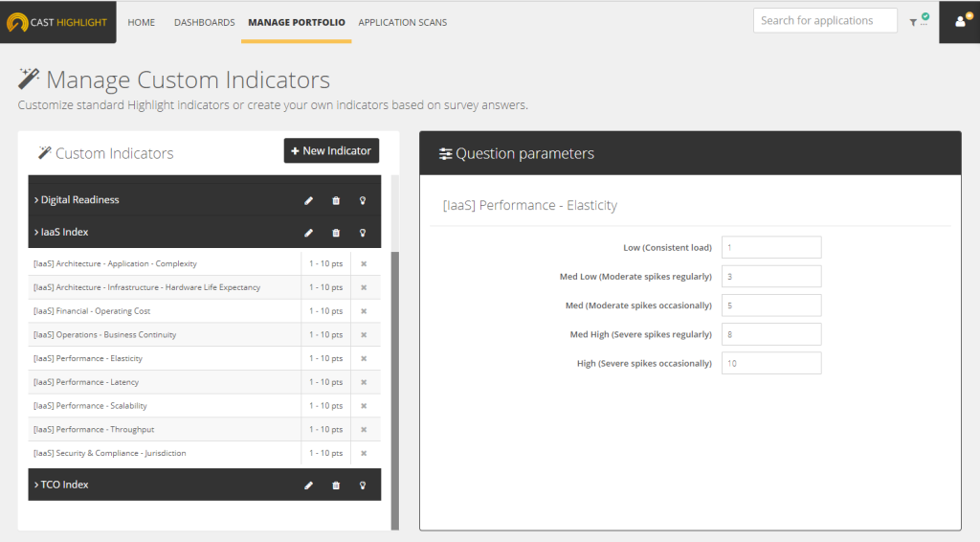Screen dimensions: 980x542
Task: Click the trash icon for Digital Readiness
Action: [336, 201]
